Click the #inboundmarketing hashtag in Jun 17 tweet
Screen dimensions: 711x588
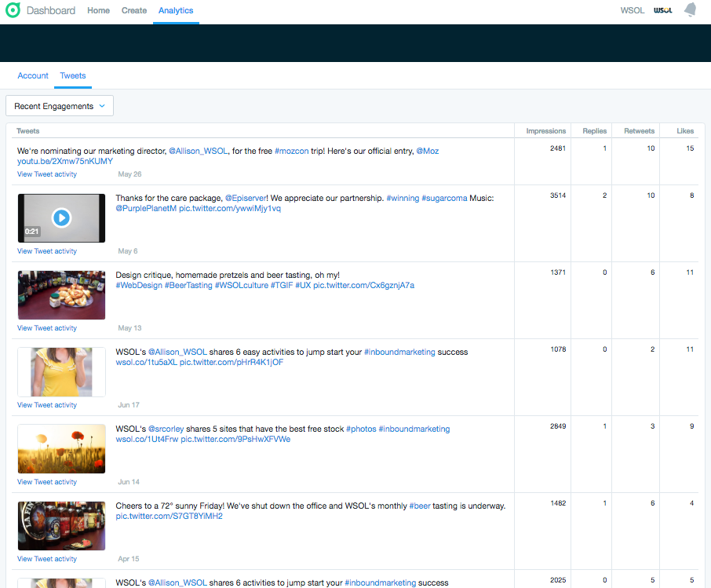[x=399, y=352]
